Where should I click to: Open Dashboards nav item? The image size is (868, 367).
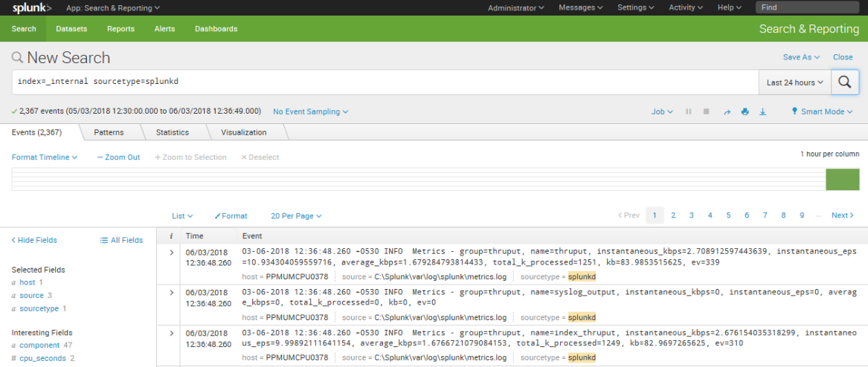[216, 29]
